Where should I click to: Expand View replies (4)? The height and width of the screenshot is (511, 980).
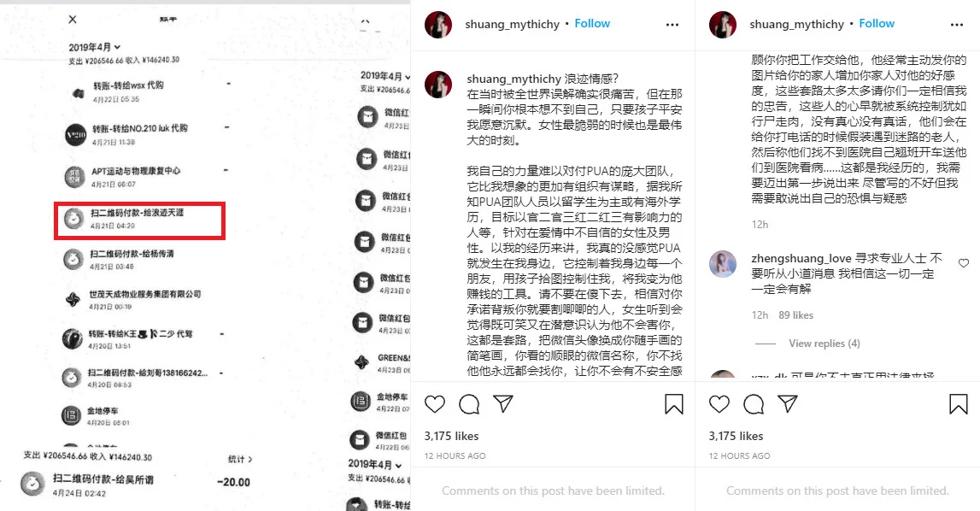824,344
